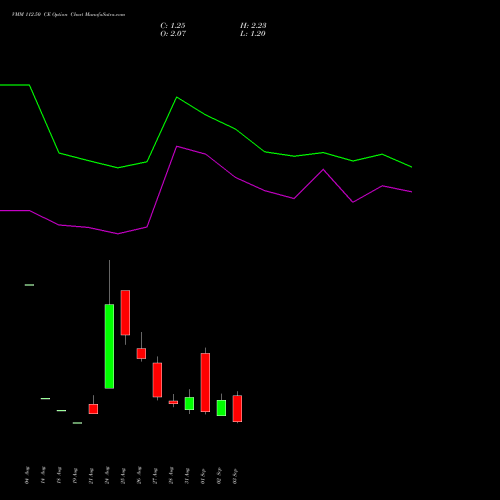Screen dimensions: 500x500
Task: Select the open value 'O: 2.07'
Action: [x=173, y=34]
